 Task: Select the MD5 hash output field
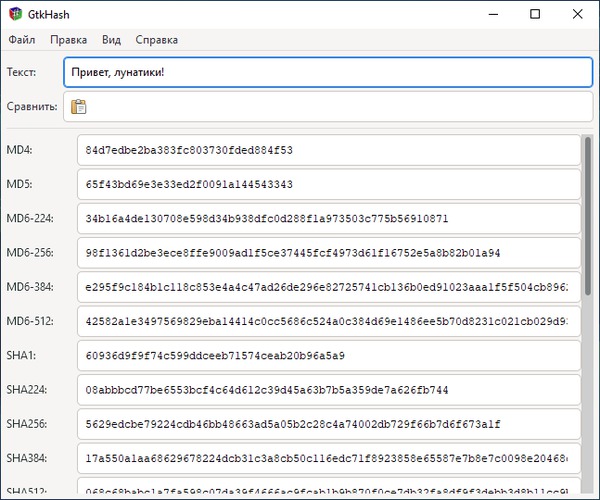(x=329, y=184)
